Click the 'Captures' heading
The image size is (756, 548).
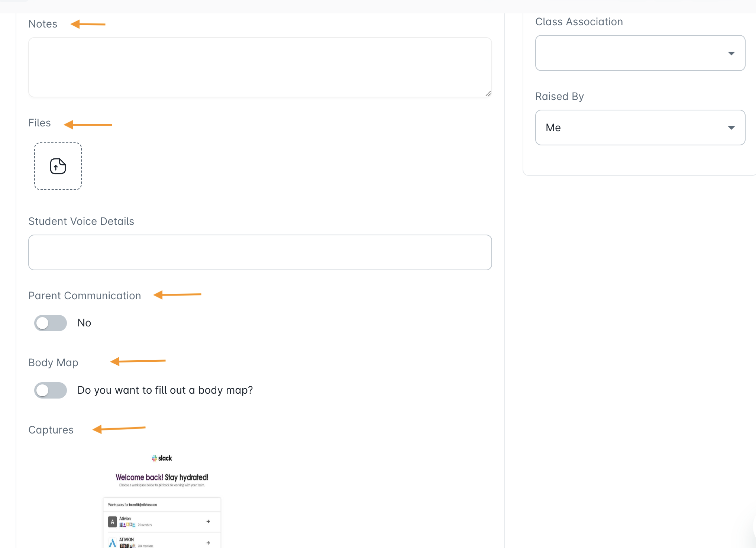[x=51, y=430]
